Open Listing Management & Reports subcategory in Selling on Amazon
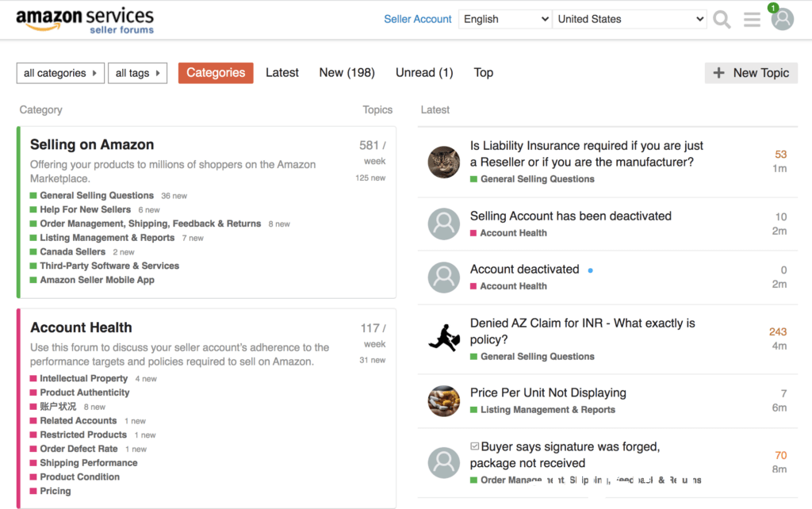The image size is (812, 509). click(107, 237)
